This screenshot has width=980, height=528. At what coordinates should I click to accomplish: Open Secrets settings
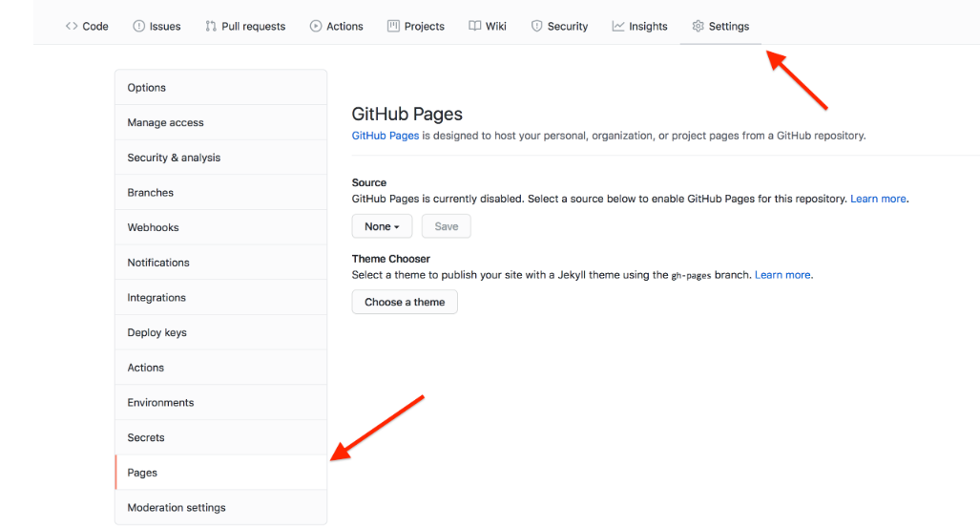(220, 438)
